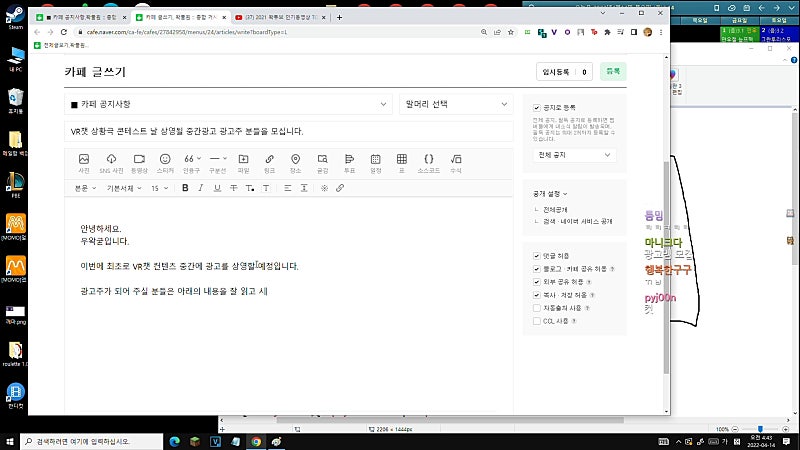Screen dimensions: 800x450
Task: Open the source code (소스코드) block tool
Action: pos(429,163)
